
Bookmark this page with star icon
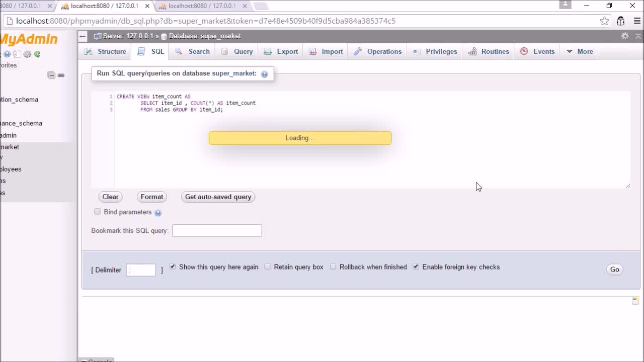pyautogui.click(x=604, y=21)
